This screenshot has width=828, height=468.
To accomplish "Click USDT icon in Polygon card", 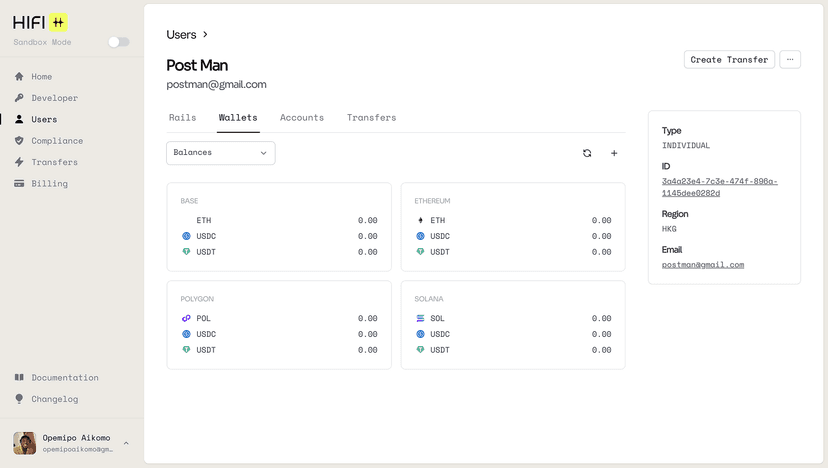I will (186, 350).
